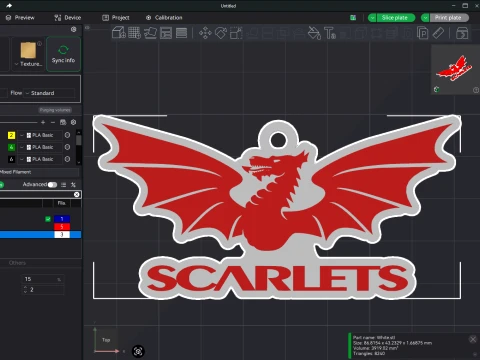
Task: Click the camera view reset icon
Action: (x=138, y=351)
